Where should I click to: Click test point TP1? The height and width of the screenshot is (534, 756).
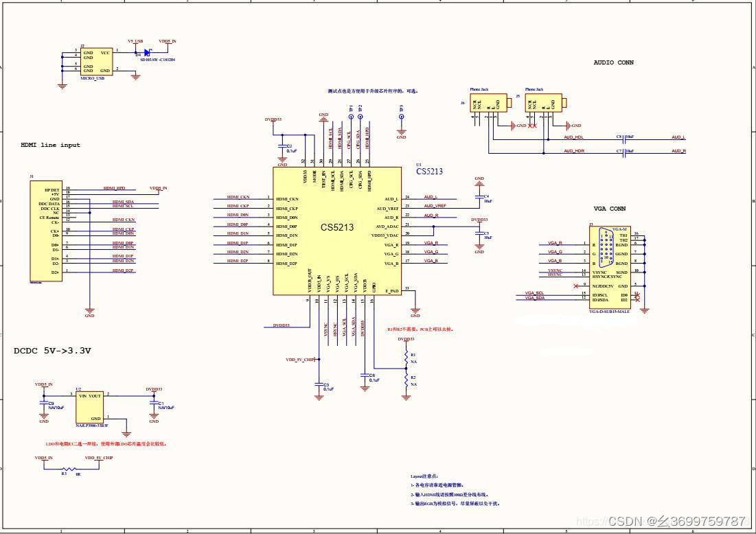coord(351,117)
